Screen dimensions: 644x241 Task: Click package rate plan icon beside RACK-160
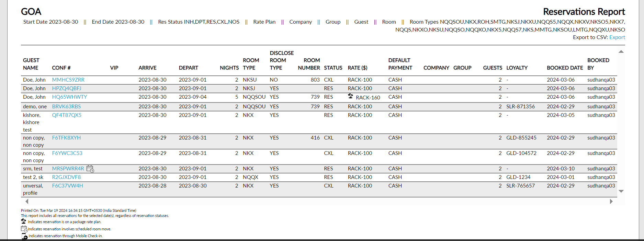pyautogui.click(x=350, y=96)
